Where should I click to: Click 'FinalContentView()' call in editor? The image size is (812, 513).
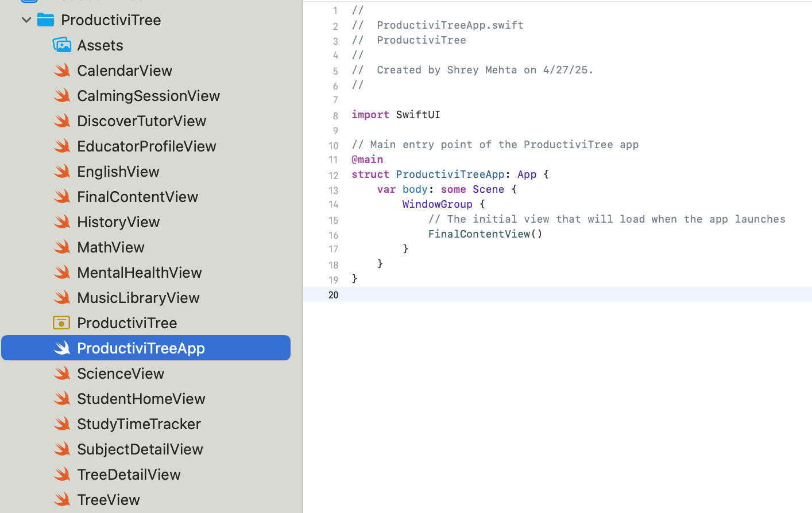(x=485, y=234)
